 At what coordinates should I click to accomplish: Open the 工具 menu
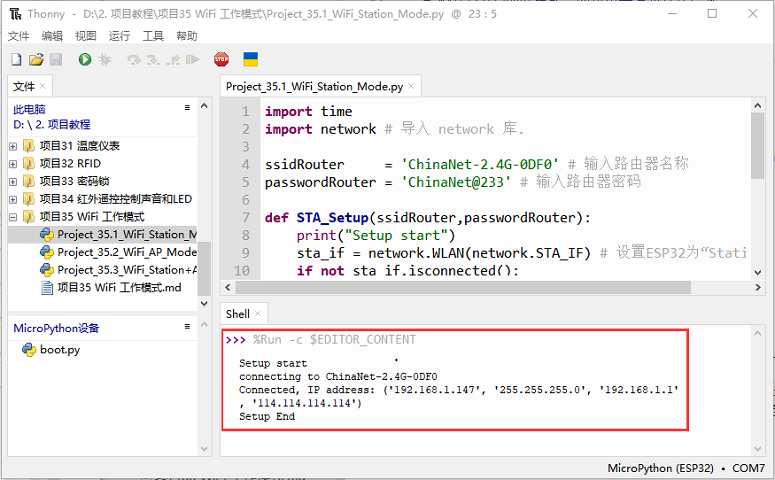(x=153, y=36)
